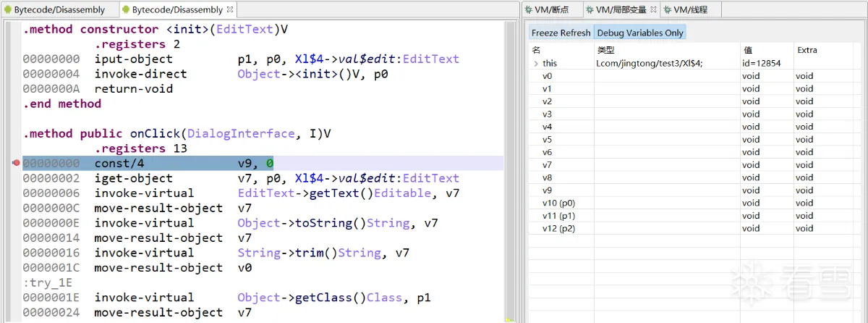Click Xl$4->val$edit:EditText in iput-object line
This screenshot has width=868, height=323.
(x=378, y=59)
